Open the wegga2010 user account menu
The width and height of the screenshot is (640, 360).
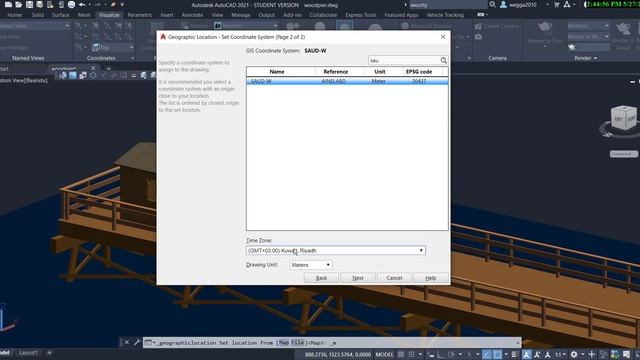(x=522, y=5)
